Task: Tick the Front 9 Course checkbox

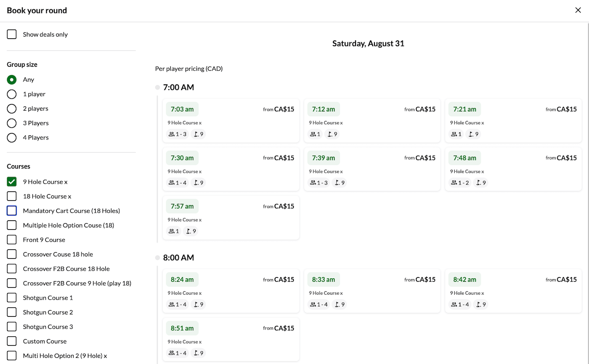Action: click(x=12, y=240)
